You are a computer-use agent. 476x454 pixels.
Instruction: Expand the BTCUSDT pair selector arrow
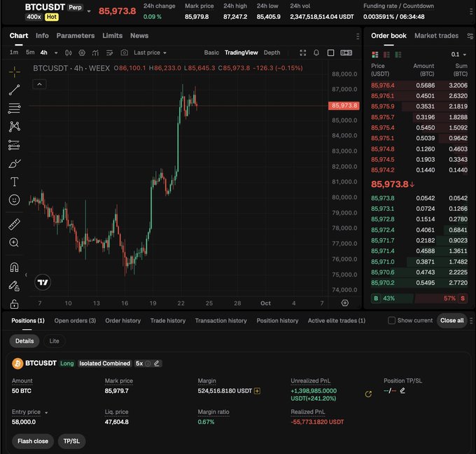(89, 11)
